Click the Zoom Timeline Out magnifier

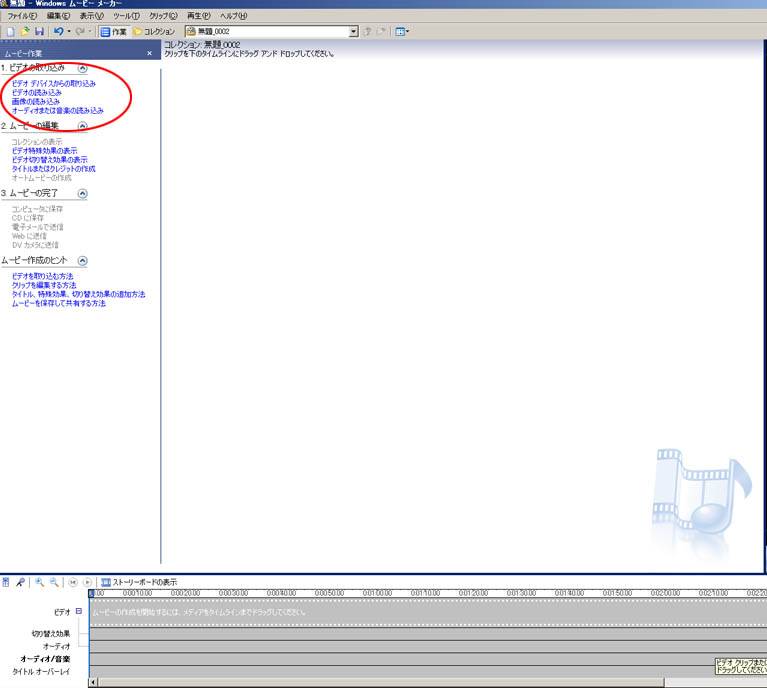tap(54, 582)
